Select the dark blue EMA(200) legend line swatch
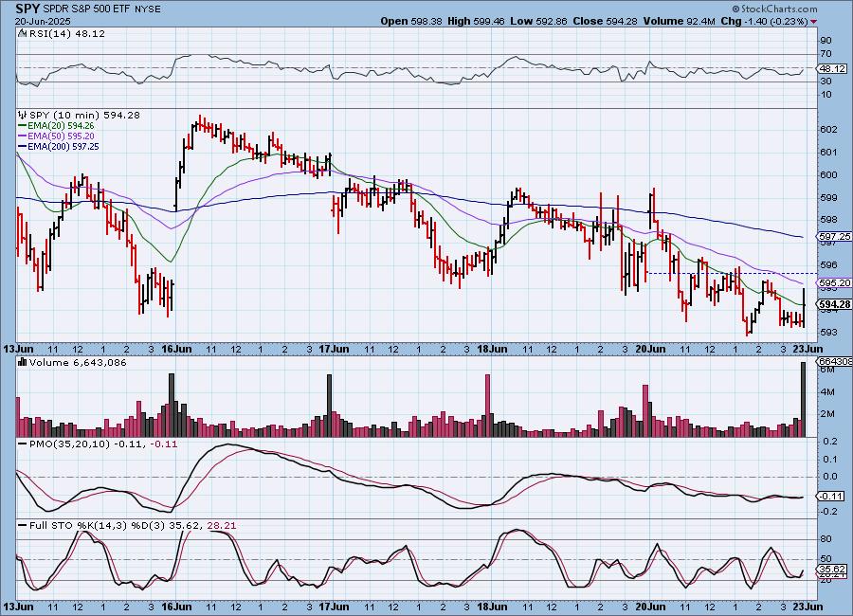853x616 pixels. pos(23,146)
